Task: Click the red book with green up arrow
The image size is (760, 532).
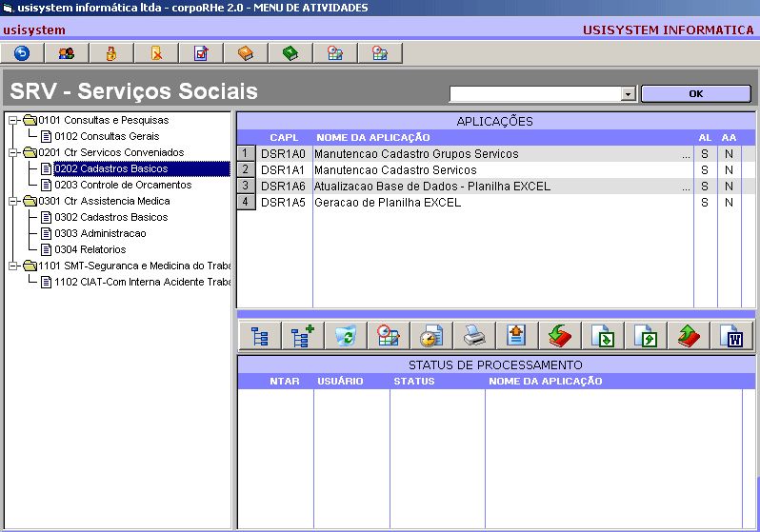Action: pyautogui.click(x=689, y=335)
